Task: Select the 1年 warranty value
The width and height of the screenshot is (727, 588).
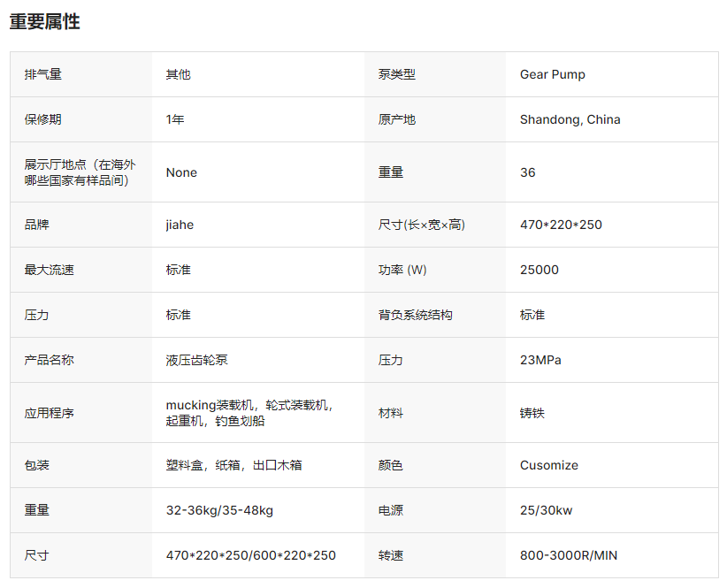Action: tap(175, 119)
